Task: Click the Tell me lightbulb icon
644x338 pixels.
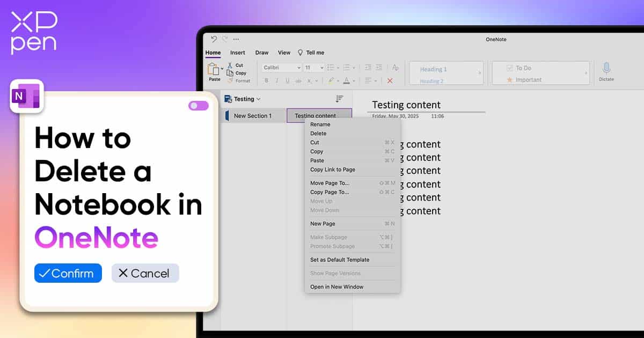Action: [301, 53]
